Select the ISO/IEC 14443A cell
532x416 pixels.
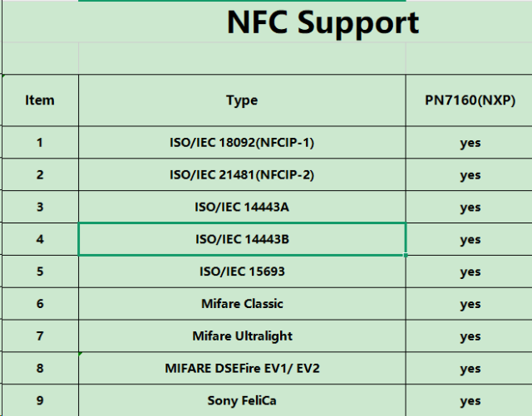point(242,208)
